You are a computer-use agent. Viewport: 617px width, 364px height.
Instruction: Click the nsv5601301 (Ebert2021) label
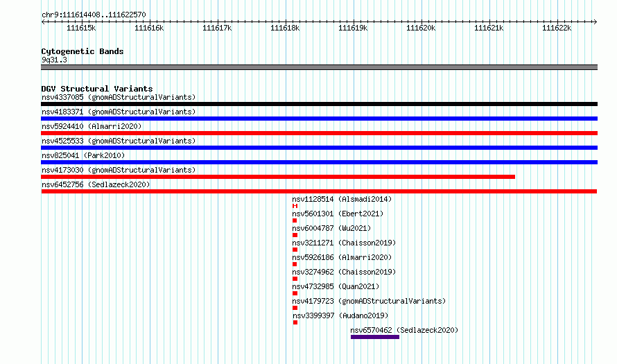click(338, 214)
